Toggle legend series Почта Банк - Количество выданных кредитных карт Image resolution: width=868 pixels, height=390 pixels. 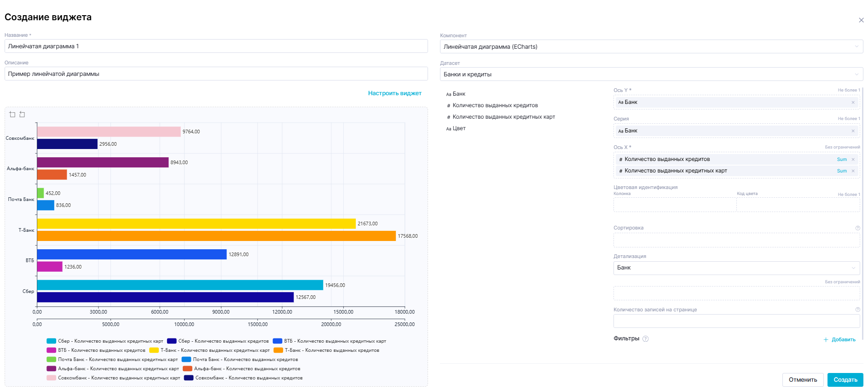112,360
